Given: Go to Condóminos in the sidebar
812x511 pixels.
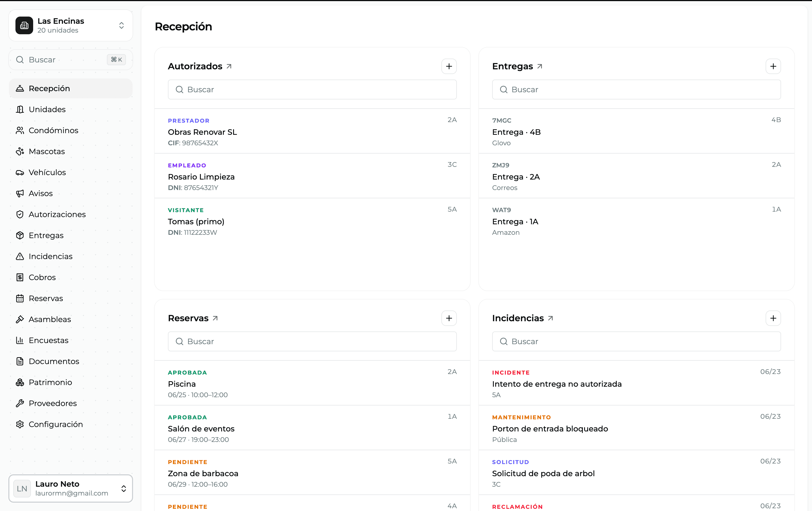Looking at the screenshot, I should [70, 130].
